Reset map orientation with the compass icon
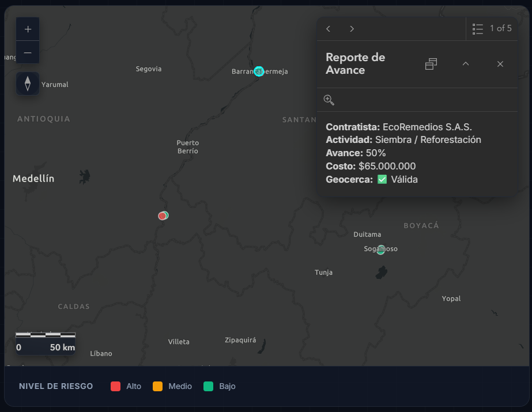Screen dimensions: 532x412 pos(27,84)
